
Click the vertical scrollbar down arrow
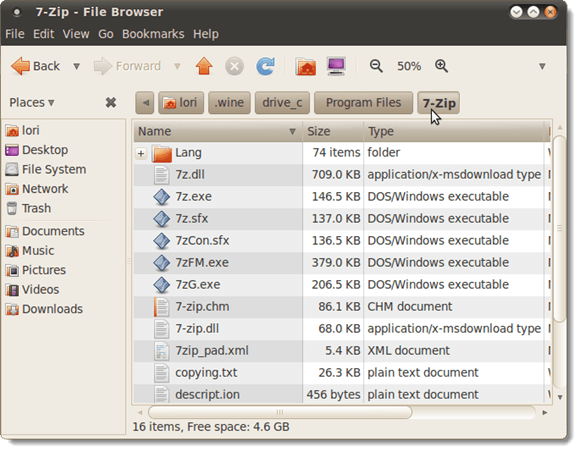(x=560, y=397)
